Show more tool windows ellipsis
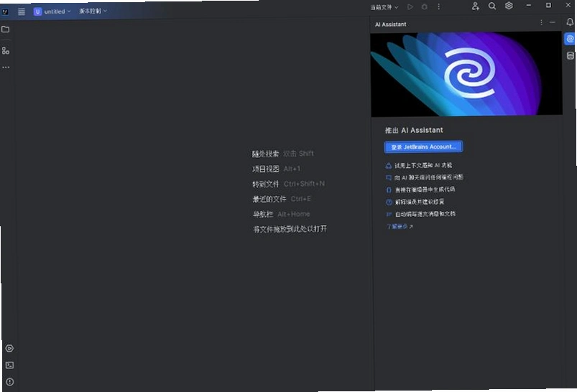 (6, 67)
